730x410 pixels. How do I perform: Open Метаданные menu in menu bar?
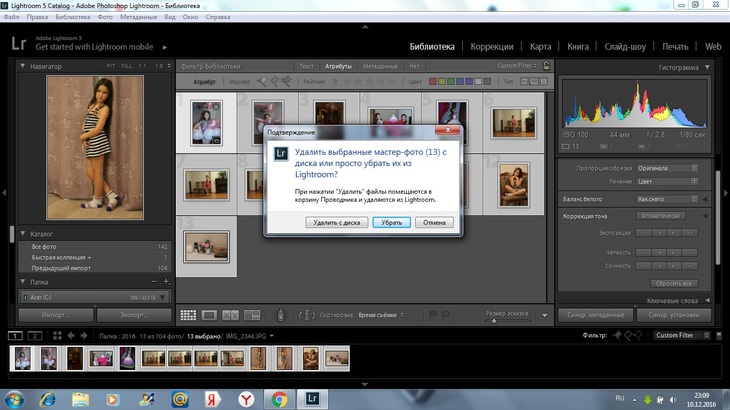tap(138, 17)
